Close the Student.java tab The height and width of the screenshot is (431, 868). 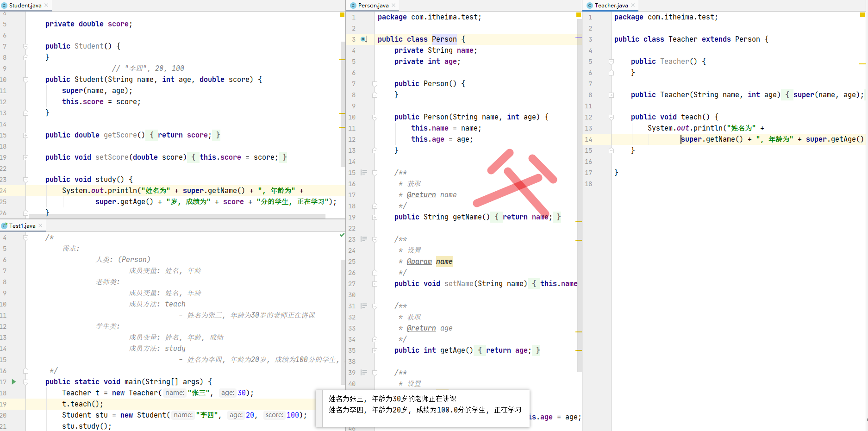(45, 5)
